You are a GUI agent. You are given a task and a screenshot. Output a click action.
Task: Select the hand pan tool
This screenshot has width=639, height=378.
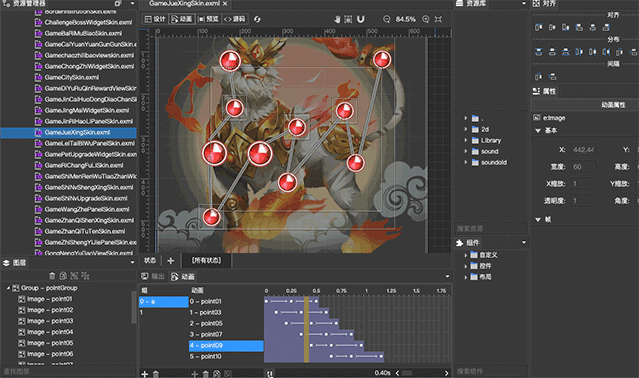(x=337, y=19)
